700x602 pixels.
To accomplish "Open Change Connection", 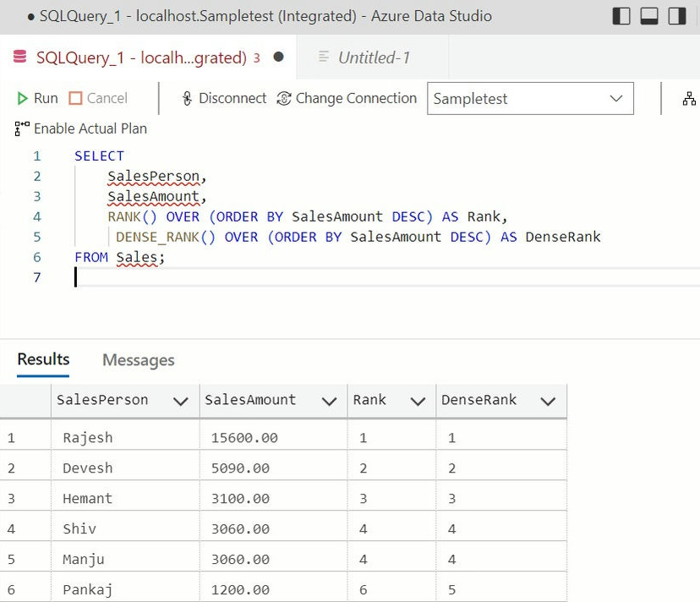I will [347, 98].
